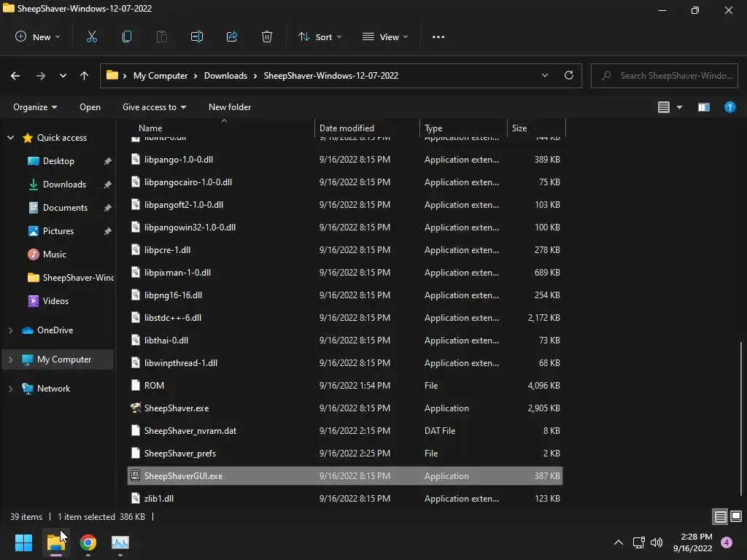Show hidden system tray icons

619,542
